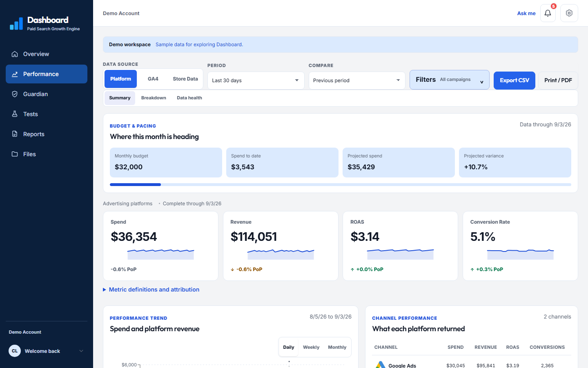Click the Conversion Rate sparkline chart
The height and width of the screenshot is (368, 588).
[x=520, y=254]
